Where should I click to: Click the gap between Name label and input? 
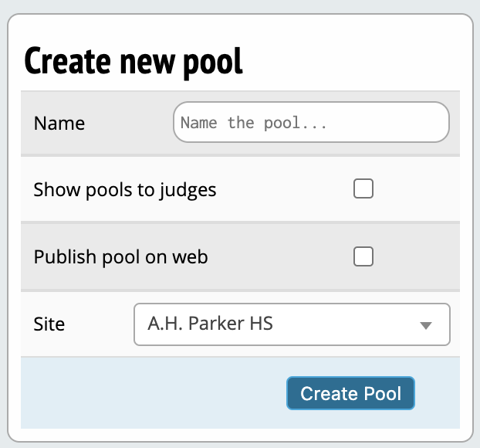(130, 124)
